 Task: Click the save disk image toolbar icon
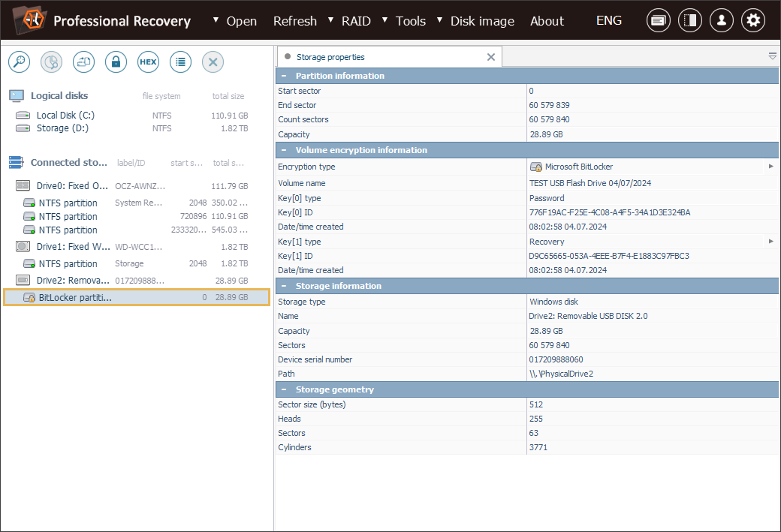pos(83,62)
